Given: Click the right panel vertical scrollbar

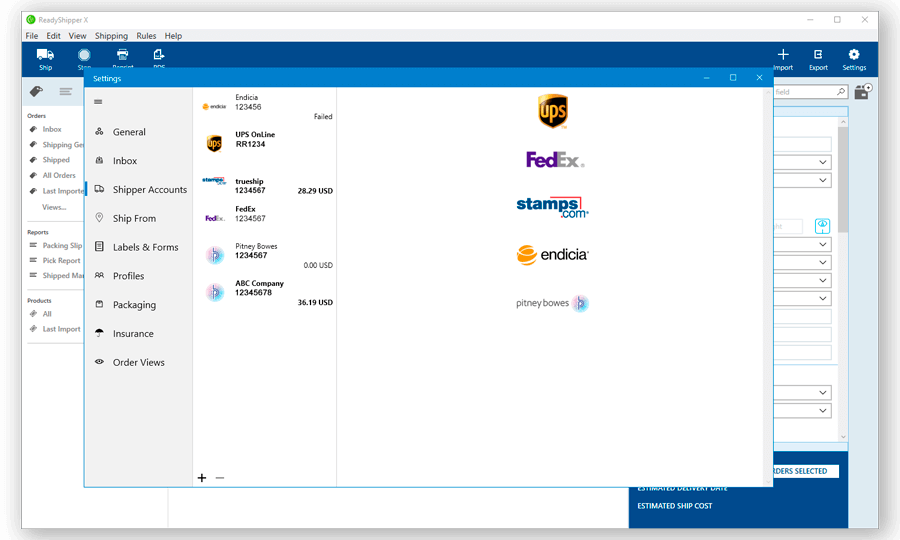Looking at the screenshot, I should coord(843,180).
